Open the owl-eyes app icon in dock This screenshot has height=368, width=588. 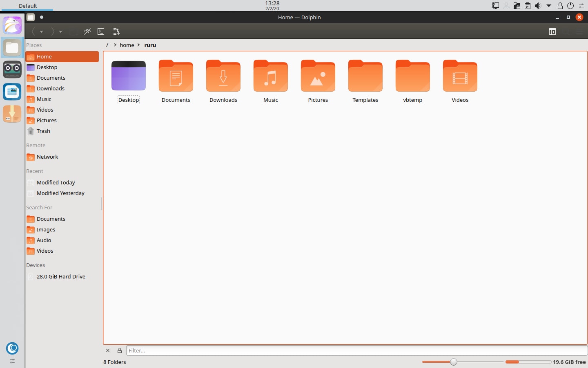pyautogui.click(x=12, y=70)
